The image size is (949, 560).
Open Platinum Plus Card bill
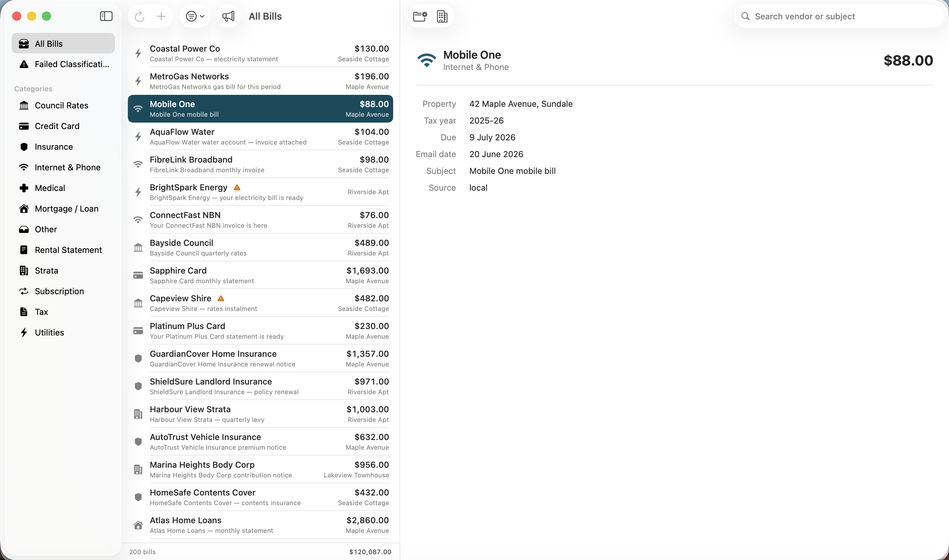(260, 331)
